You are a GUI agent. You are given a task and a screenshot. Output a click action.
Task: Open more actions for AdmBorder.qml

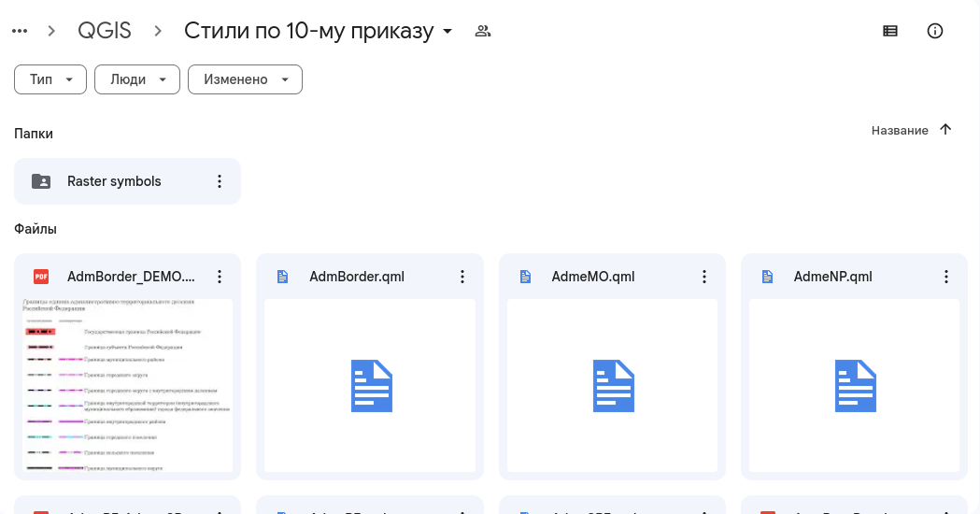pos(462,277)
